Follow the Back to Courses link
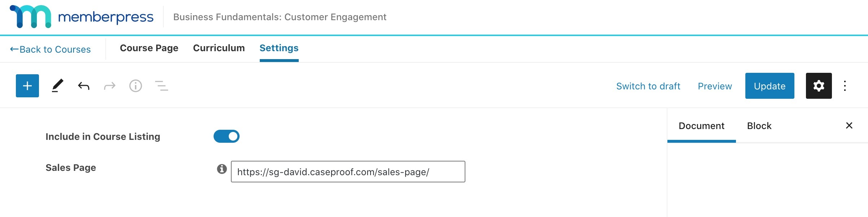 coord(50,49)
